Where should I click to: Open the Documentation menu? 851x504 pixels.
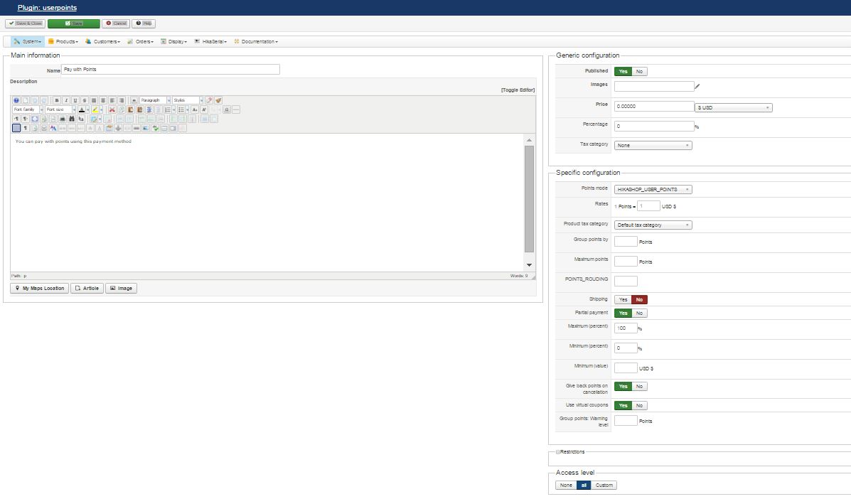click(x=256, y=41)
